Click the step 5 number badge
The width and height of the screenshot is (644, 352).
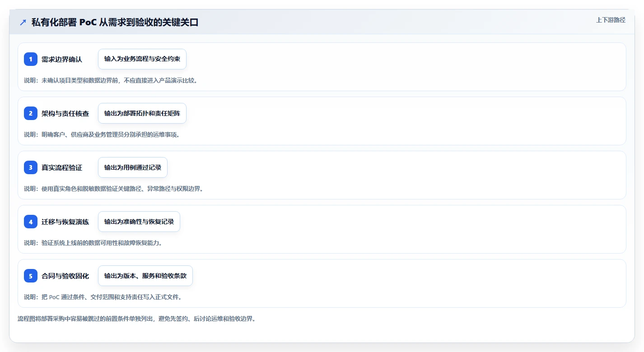(x=31, y=276)
